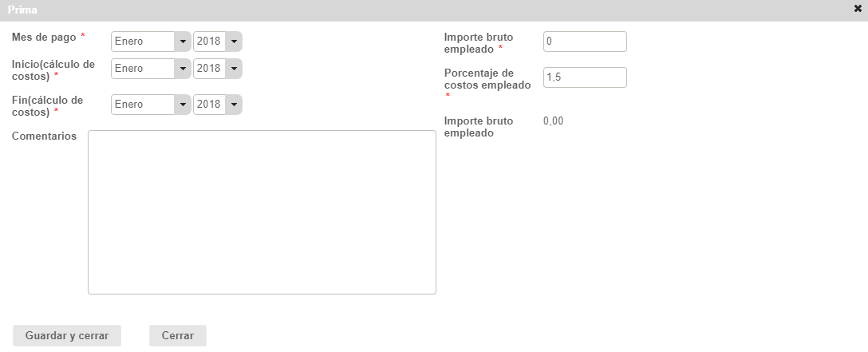
Task: Click the Fin(cálculo de costos) label
Action: [48, 105]
